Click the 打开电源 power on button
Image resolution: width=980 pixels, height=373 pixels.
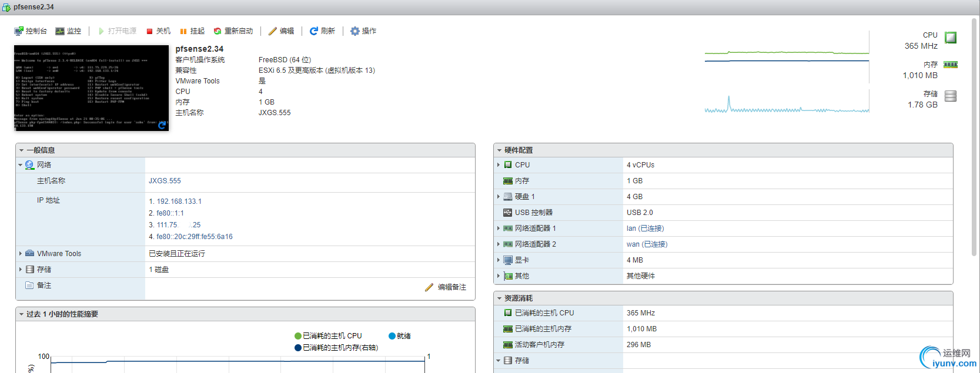[117, 31]
